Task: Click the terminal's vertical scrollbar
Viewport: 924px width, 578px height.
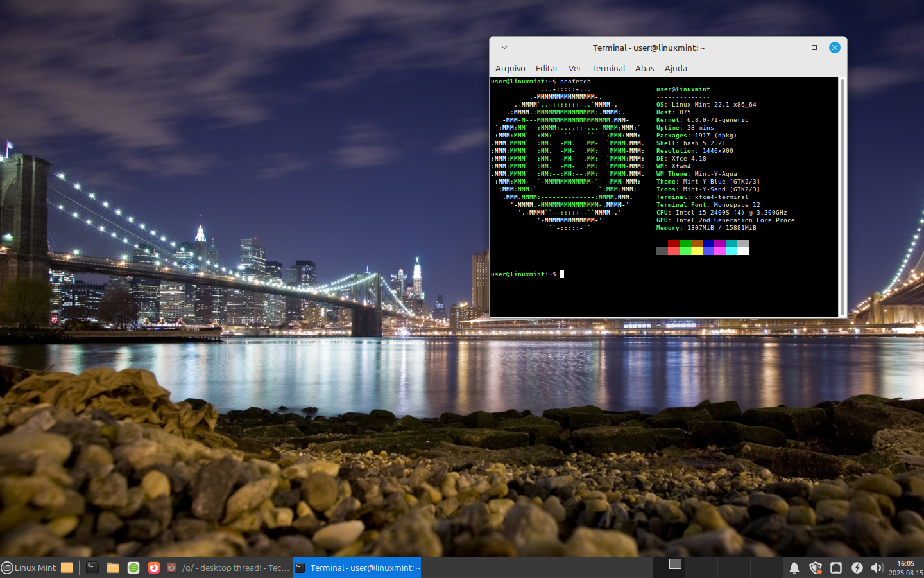Action: 843,193
